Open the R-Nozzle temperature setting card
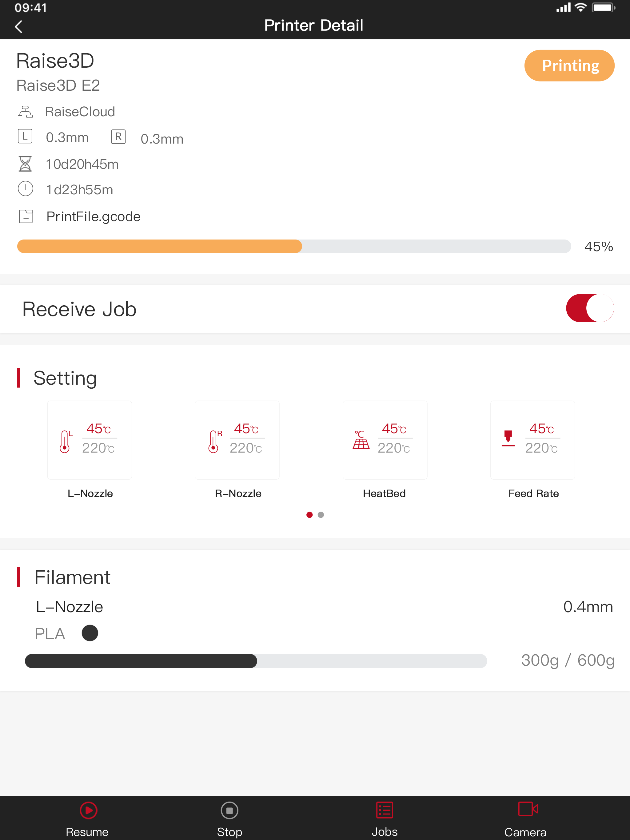 [x=237, y=440]
